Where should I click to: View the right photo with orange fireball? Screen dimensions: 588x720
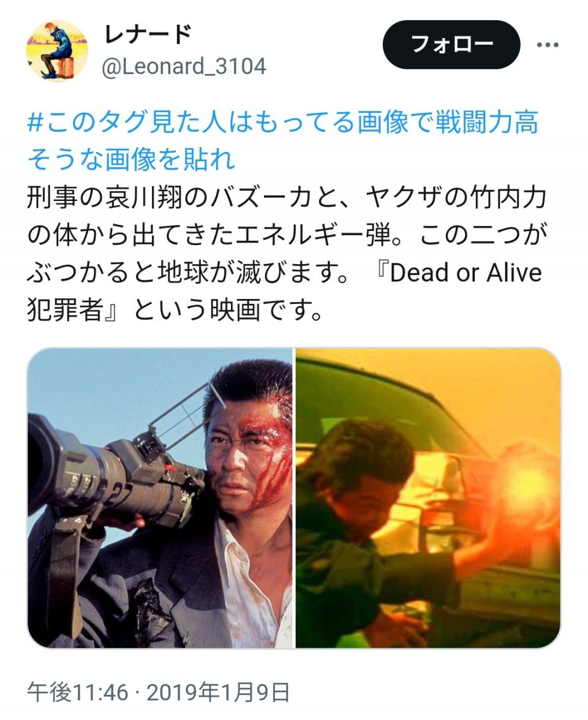tap(428, 498)
